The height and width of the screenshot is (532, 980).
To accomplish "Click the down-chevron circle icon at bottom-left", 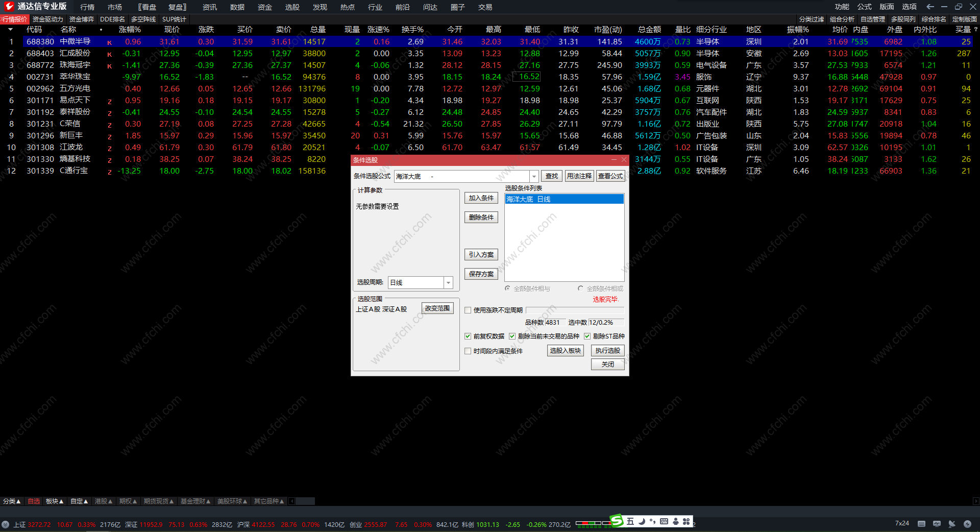I will coord(6,524).
